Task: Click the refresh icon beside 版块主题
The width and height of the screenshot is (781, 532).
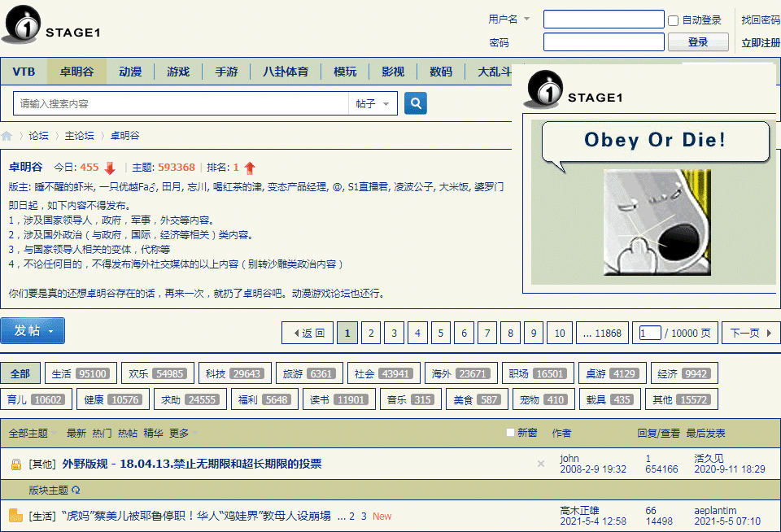Action: 76,491
